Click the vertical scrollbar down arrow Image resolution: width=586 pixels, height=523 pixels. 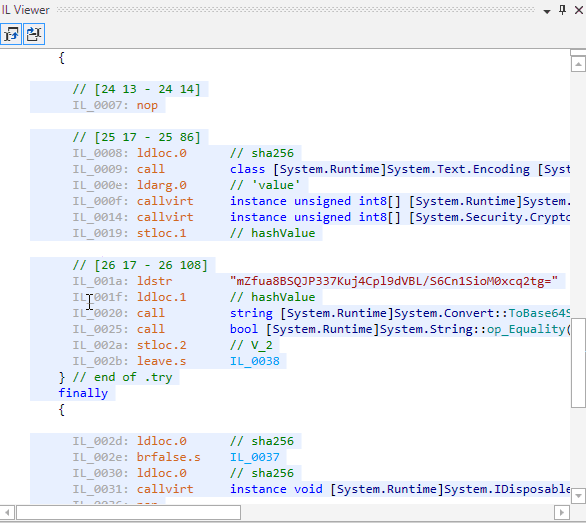click(x=578, y=496)
